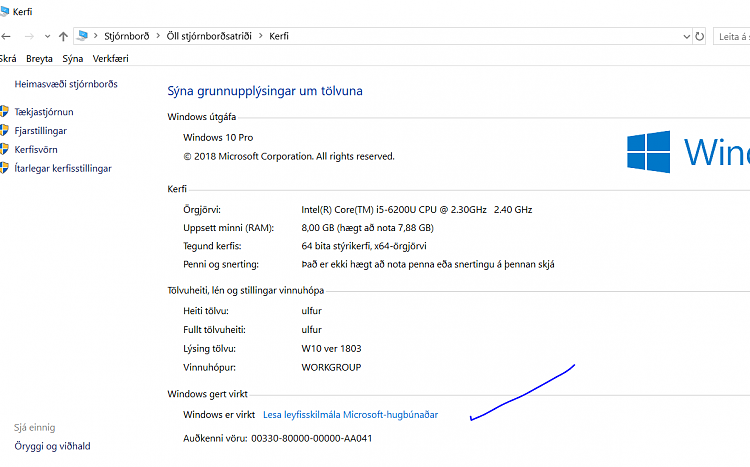Screen dimensions: 750x467
Task: Open Öryggi og viðhald link
Action: click(x=52, y=446)
